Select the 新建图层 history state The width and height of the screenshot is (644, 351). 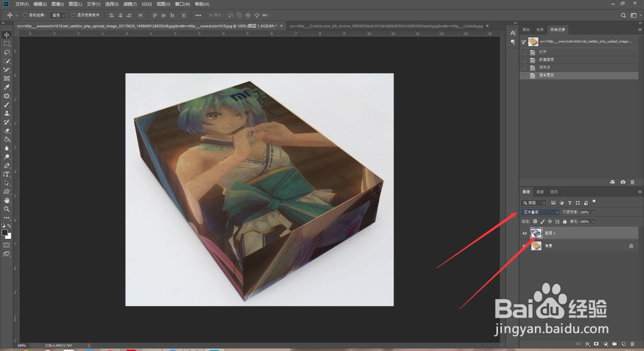point(579,60)
